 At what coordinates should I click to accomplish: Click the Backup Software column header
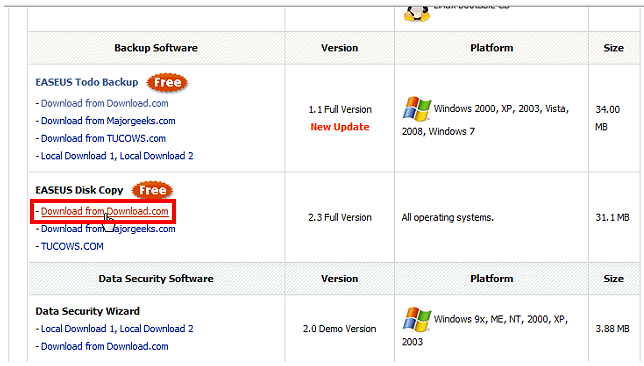coord(156,48)
